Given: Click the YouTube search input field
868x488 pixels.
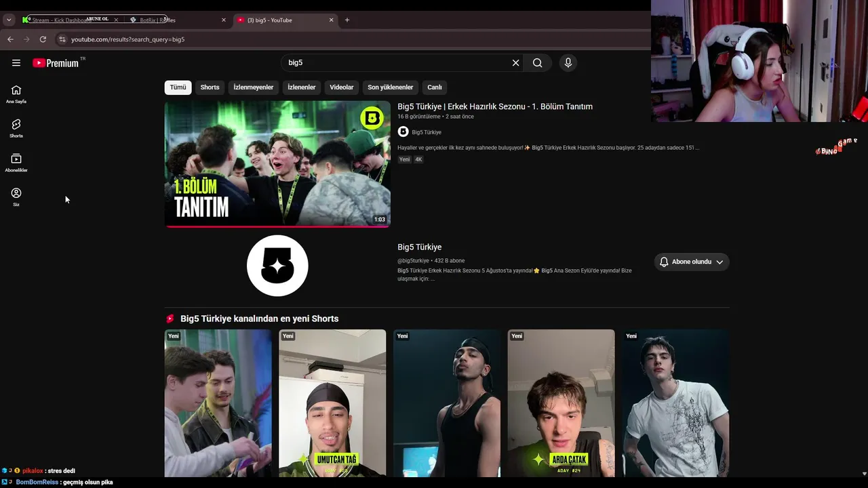Looking at the screenshot, I should click(x=397, y=63).
